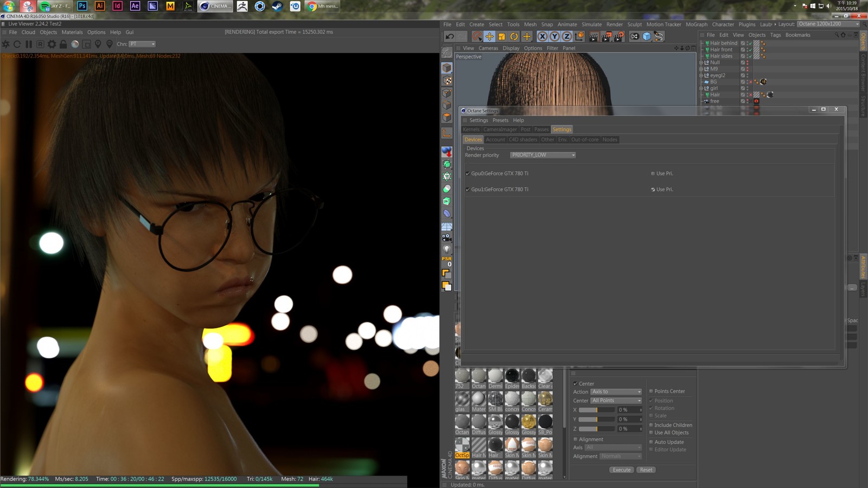Toggle the Y axis lock
This screenshot has height=488, width=868.
tap(554, 36)
